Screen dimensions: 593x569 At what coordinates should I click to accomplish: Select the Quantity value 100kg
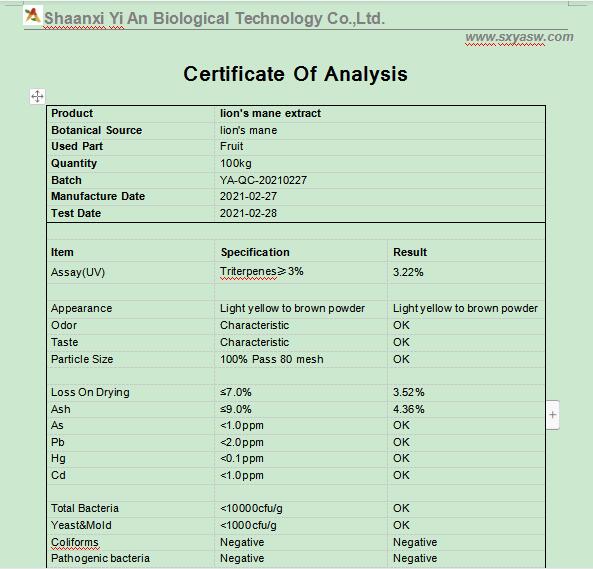pos(236,163)
